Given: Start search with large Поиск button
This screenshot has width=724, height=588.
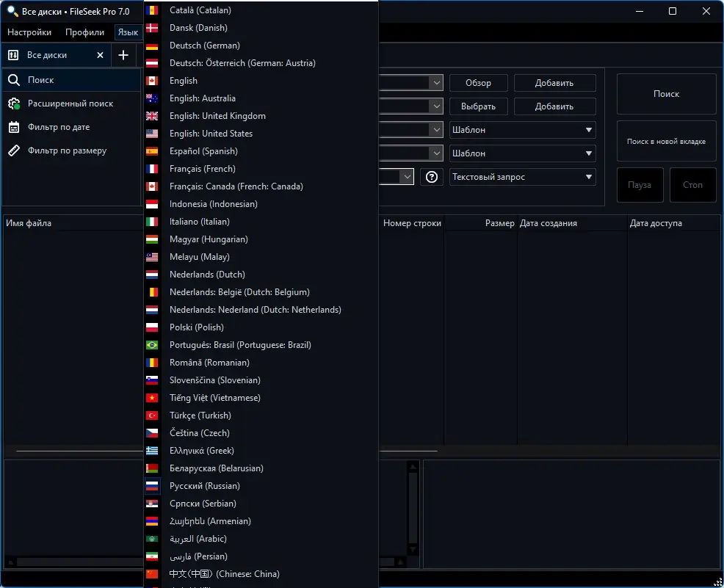Looking at the screenshot, I should [666, 94].
